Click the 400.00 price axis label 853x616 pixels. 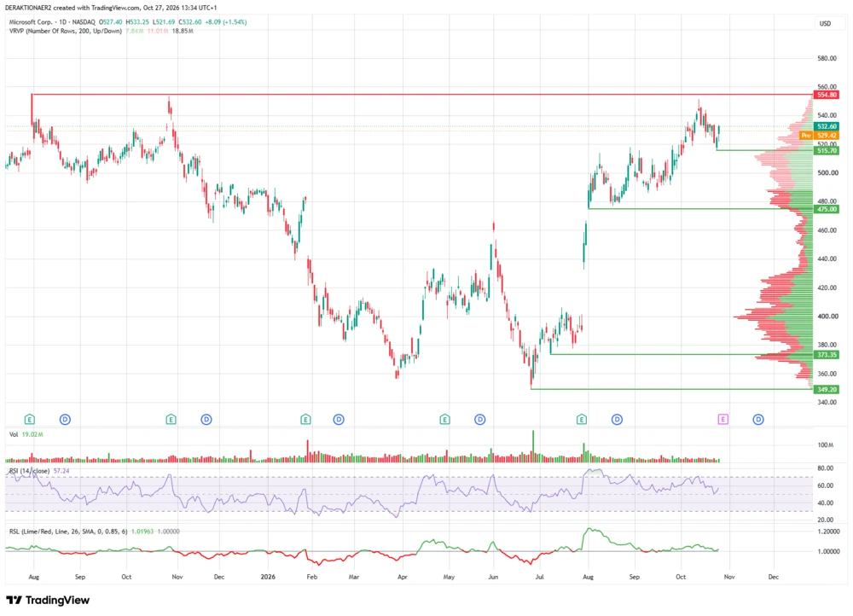click(x=827, y=317)
